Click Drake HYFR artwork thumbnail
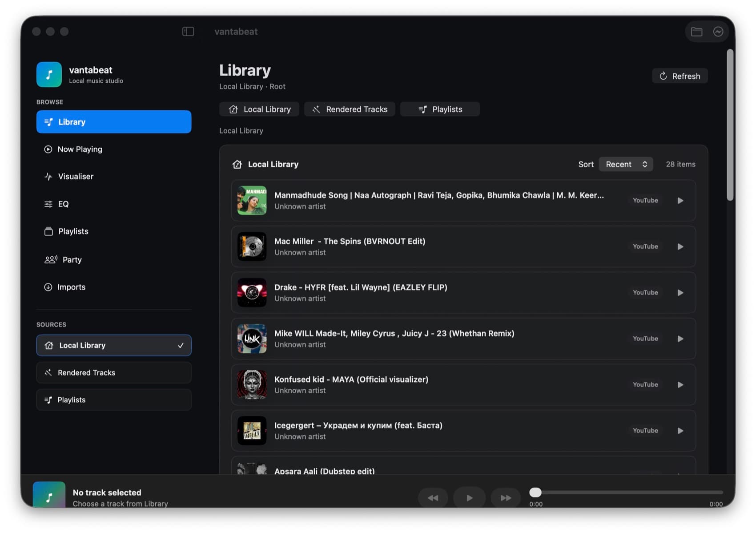 pos(252,293)
